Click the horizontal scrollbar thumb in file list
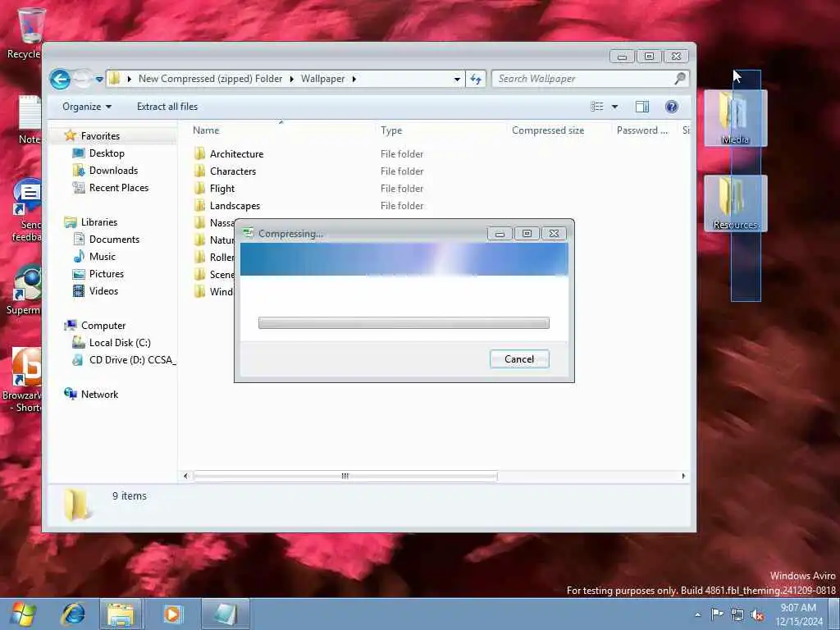 pyautogui.click(x=345, y=476)
